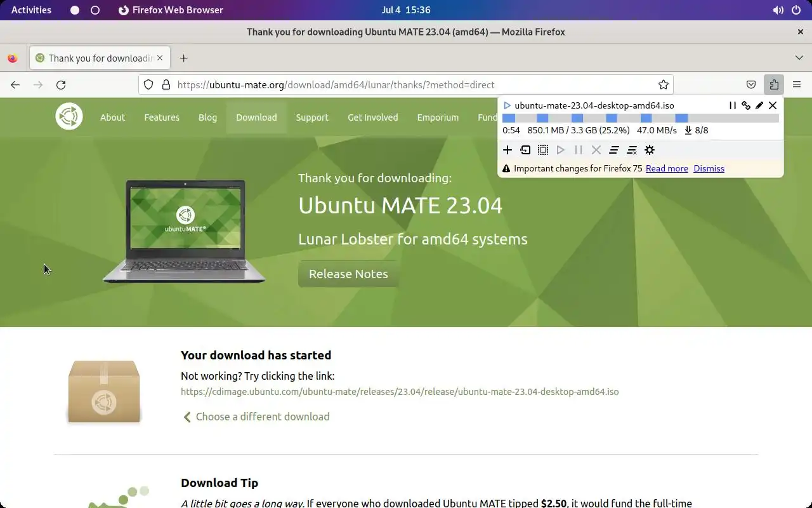Open the Download nav item
812x508 pixels.
(x=256, y=117)
